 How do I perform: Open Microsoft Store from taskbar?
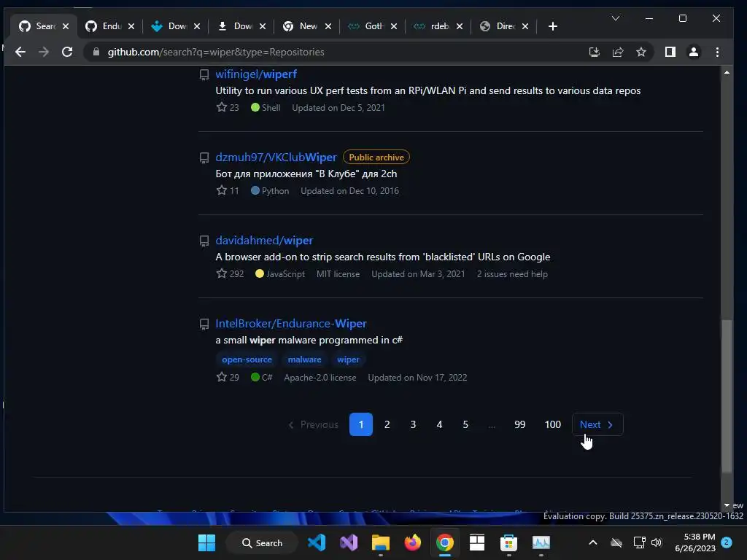click(x=508, y=542)
